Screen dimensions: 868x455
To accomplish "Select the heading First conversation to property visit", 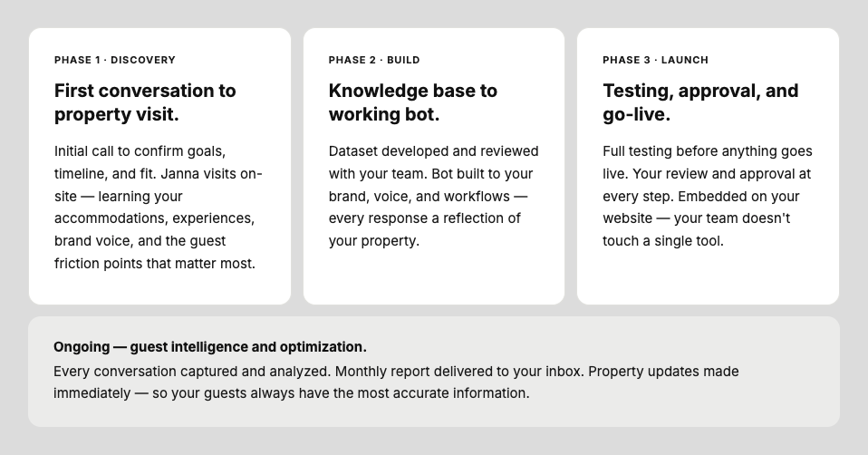I will (x=145, y=102).
